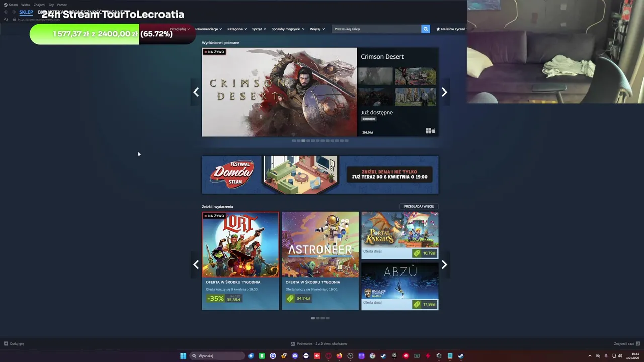
Task: Expand the Sprzęt dropdown
Action: pyautogui.click(x=259, y=29)
